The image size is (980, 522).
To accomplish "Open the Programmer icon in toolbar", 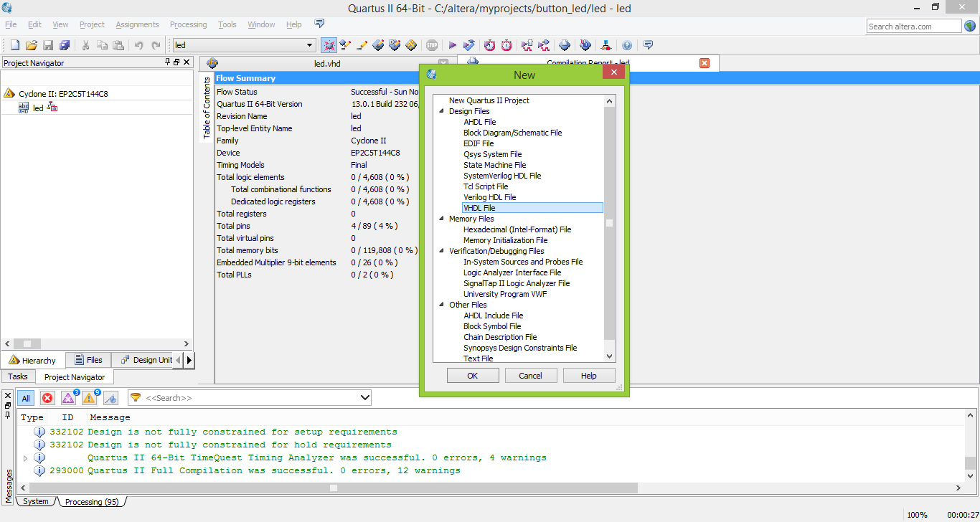I will click(x=585, y=45).
